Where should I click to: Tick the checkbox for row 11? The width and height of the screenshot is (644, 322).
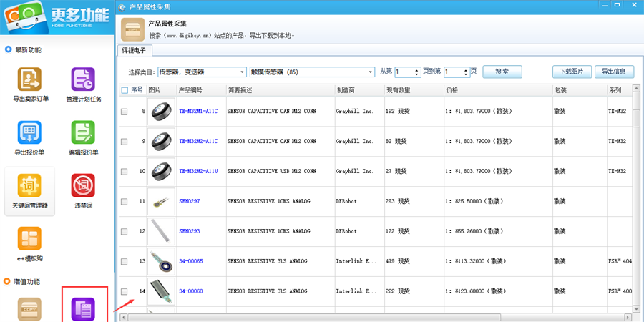click(x=125, y=202)
